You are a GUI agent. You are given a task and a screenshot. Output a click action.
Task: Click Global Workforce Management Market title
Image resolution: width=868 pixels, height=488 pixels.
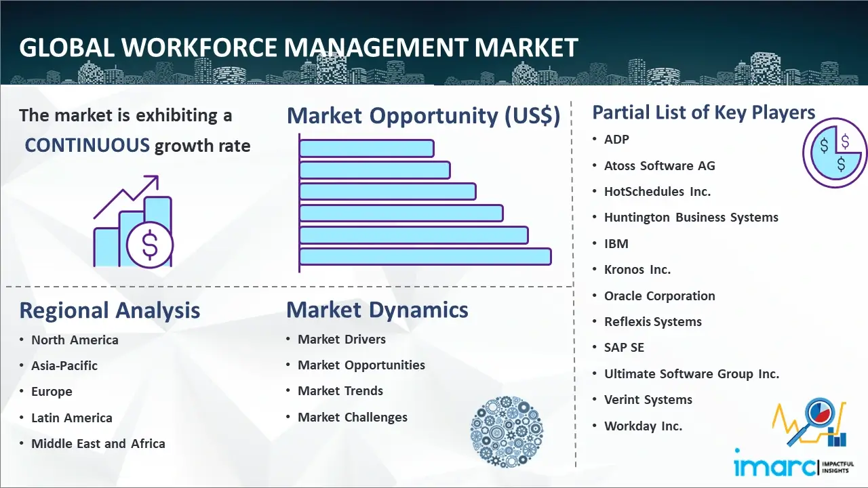[x=298, y=47]
